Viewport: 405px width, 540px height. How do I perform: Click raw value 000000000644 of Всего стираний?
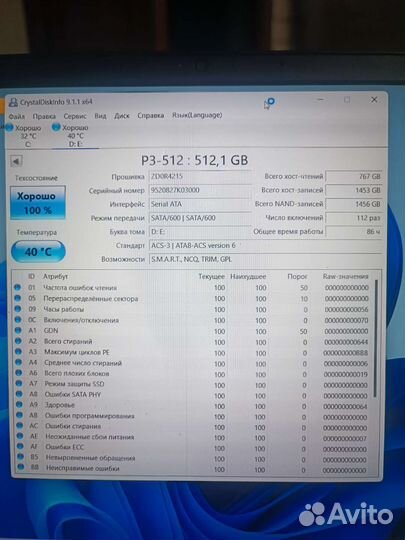[346, 342]
